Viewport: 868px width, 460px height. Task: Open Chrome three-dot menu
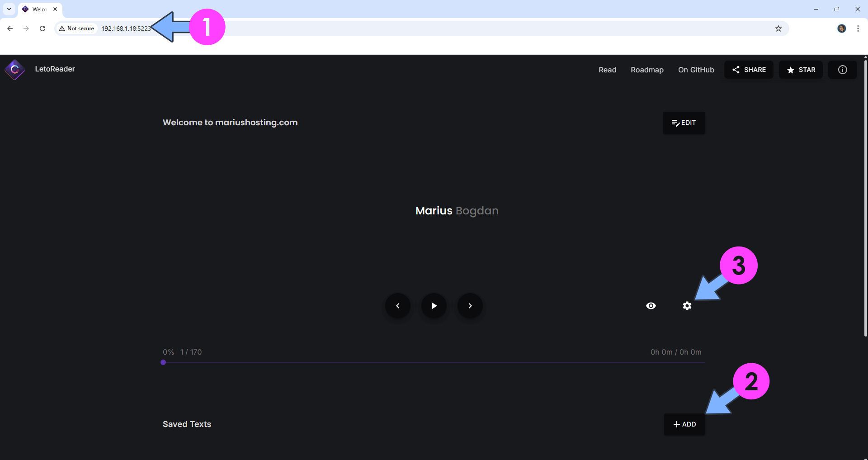tap(858, 28)
